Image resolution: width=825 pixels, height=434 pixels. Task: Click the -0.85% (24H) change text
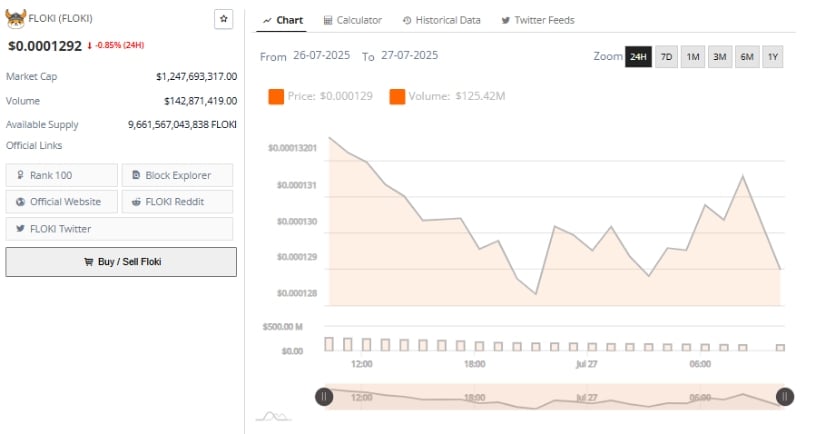click(119, 45)
